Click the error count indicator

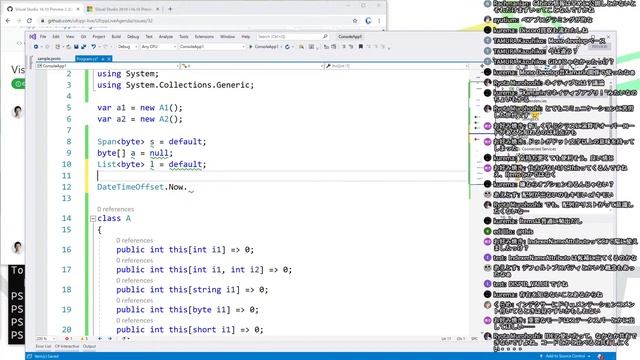pyautogui.click(x=68, y=339)
